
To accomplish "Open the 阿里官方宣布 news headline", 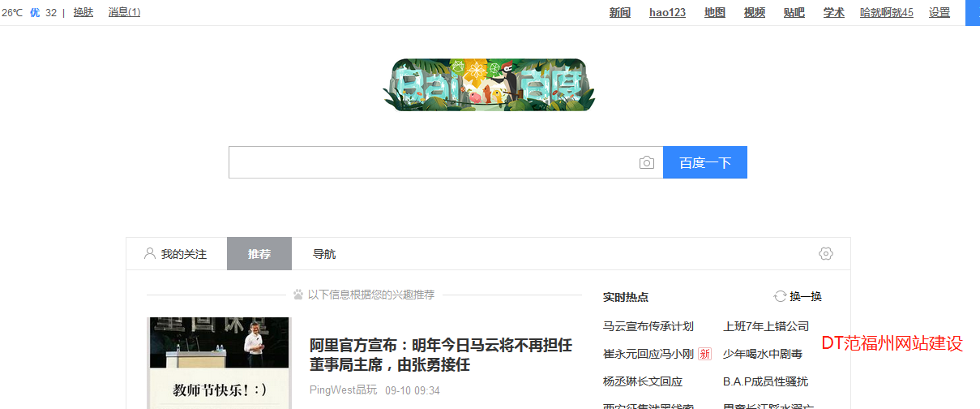I will point(441,355).
